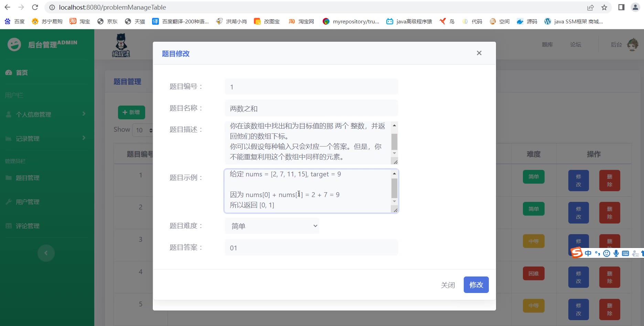
Task: Close the 题目修改 dialog with X
Action: tap(479, 53)
